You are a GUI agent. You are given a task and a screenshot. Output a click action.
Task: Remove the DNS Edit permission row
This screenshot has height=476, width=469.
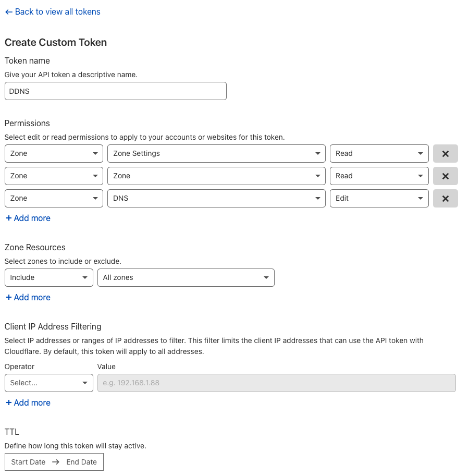click(445, 199)
